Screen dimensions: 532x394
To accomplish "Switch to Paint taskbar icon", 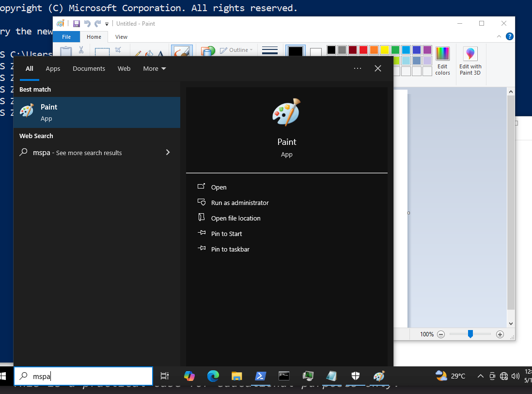I will click(378, 376).
